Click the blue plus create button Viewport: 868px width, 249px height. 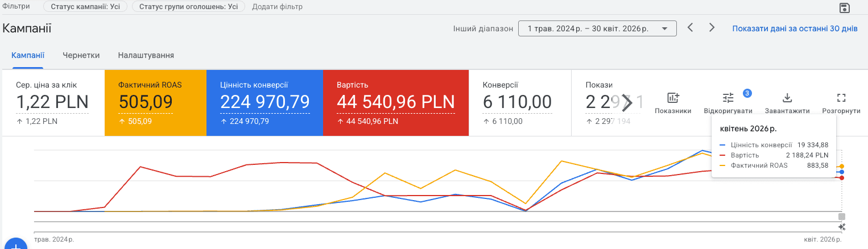(16, 245)
